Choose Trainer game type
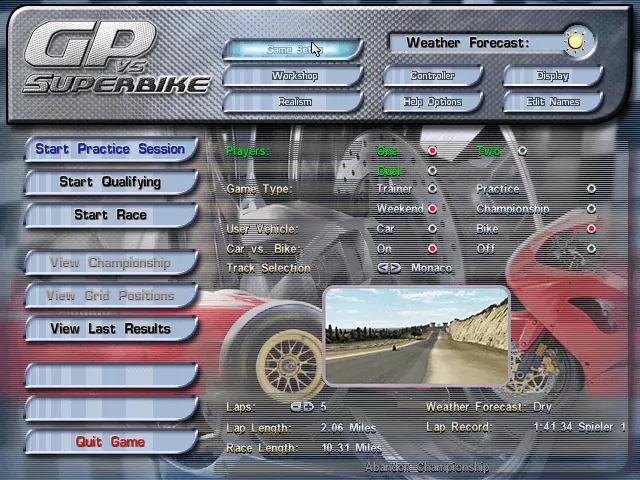Screen dimensions: 640x480 point(432,189)
